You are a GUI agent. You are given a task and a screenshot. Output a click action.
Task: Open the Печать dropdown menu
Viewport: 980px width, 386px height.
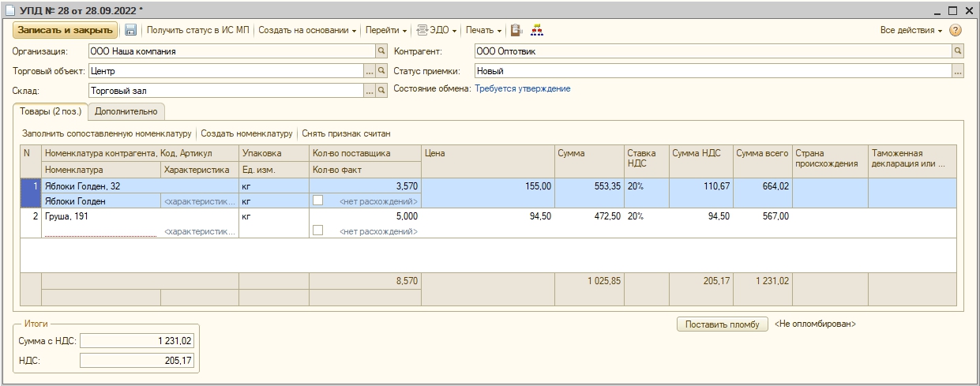(x=484, y=30)
